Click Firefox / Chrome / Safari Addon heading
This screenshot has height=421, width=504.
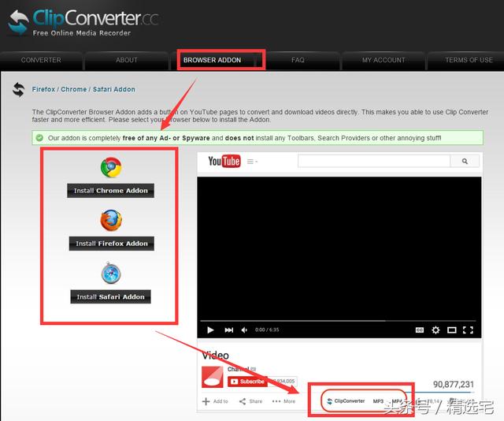click(83, 89)
